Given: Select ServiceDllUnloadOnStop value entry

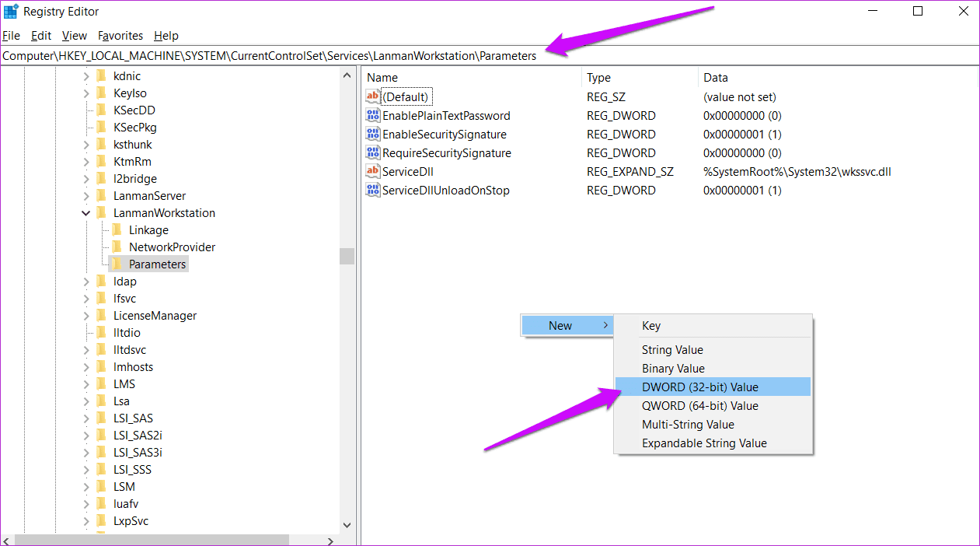Looking at the screenshot, I should [446, 190].
